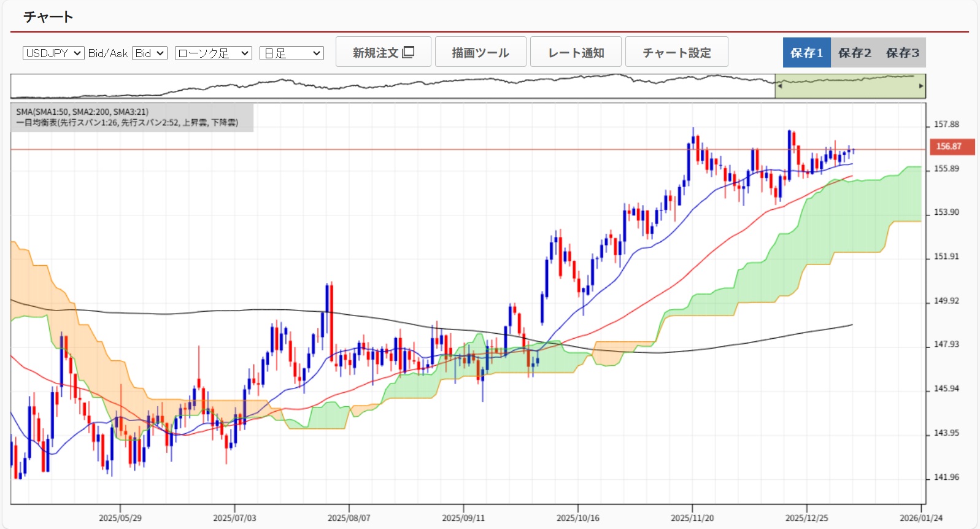The width and height of the screenshot is (980, 529).
Task: Click the 一目均衡表 legend line
Action: 127,123
